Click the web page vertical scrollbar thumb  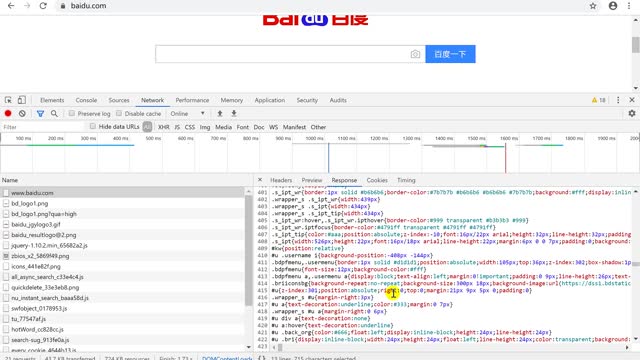[636, 44]
